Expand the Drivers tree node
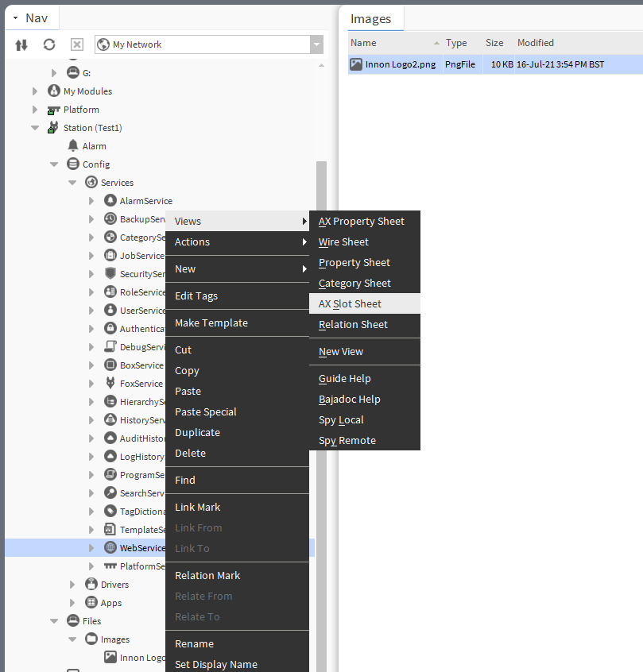Viewport: 643px width, 672px height. [72, 585]
